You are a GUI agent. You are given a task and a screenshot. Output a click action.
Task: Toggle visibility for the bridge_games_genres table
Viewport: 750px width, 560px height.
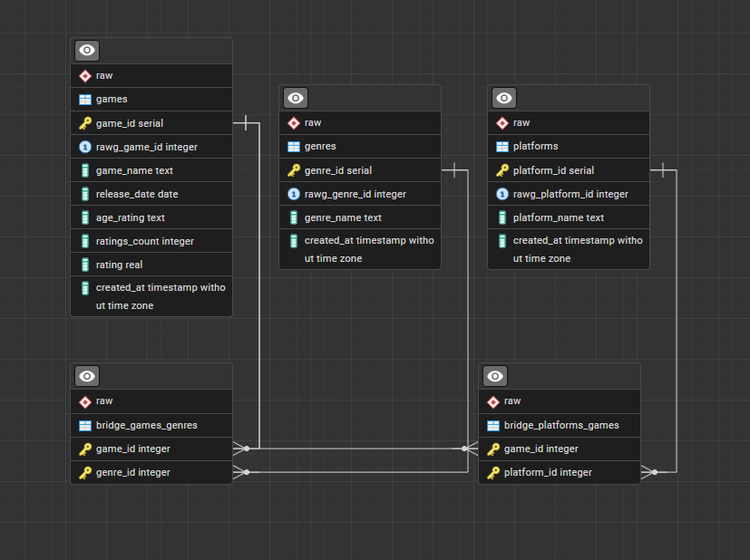tap(86, 376)
